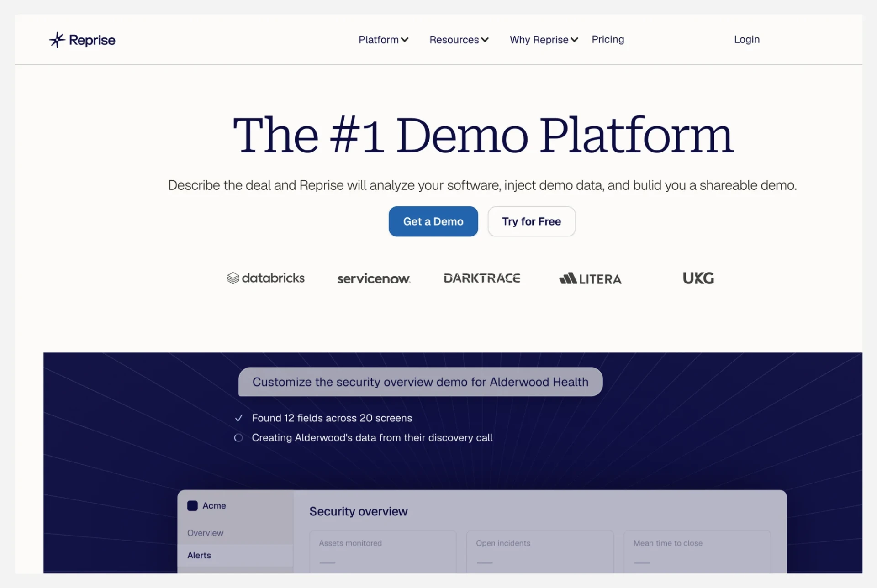Click the Reprise star logo icon
Screen dimensions: 877x588
(x=57, y=40)
